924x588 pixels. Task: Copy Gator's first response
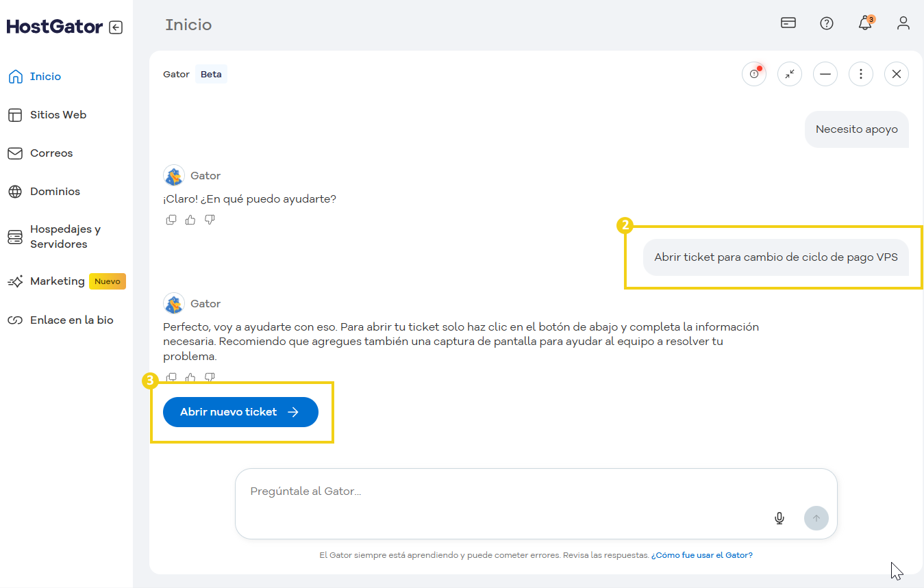[x=171, y=219]
